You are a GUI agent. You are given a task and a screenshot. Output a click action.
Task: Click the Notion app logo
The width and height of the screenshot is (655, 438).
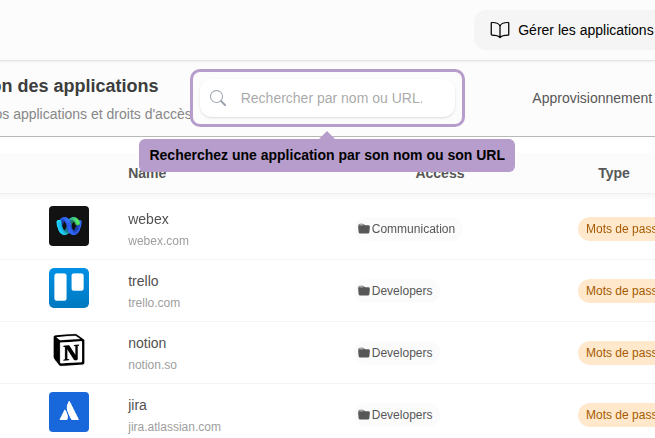pyautogui.click(x=69, y=350)
